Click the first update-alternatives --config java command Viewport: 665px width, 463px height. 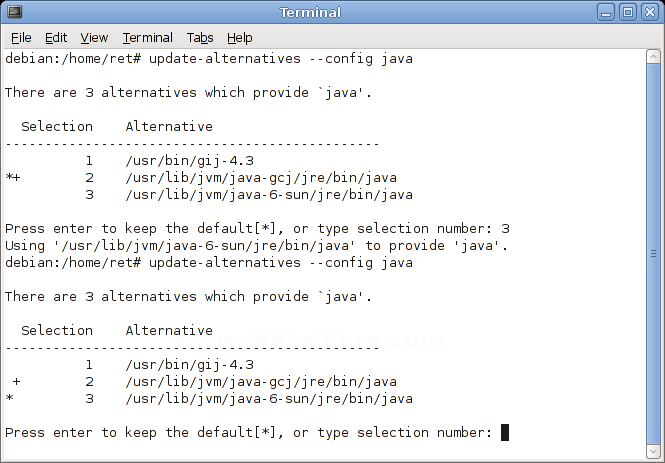[x=280, y=59]
